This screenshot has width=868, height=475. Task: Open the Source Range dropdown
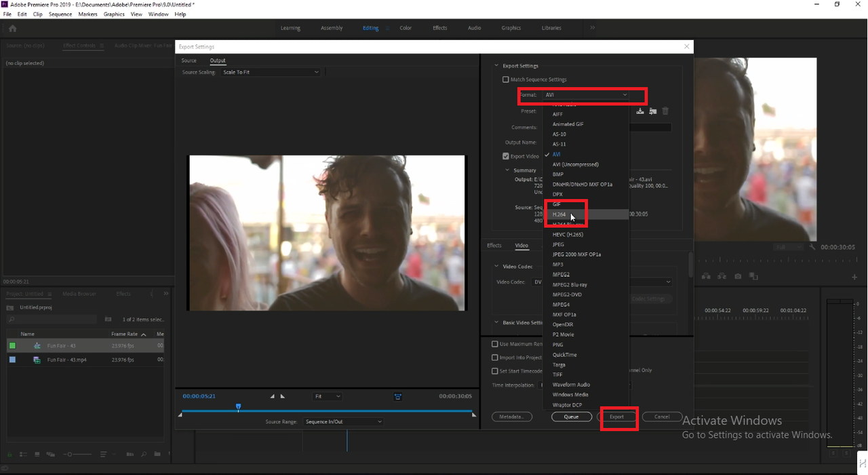343,421
